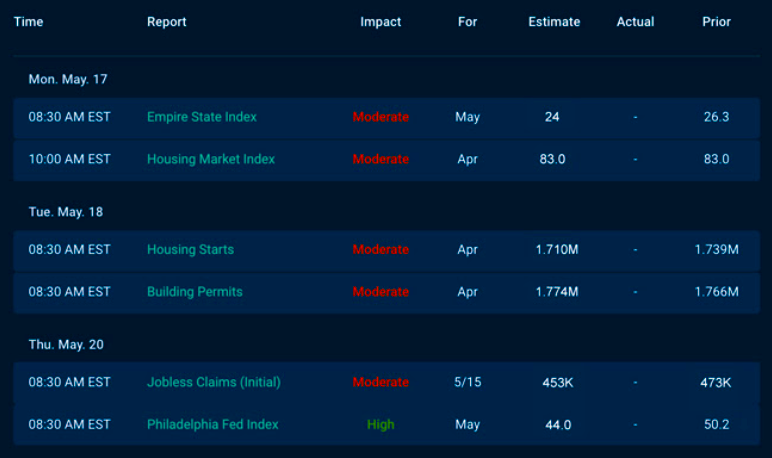The width and height of the screenshot is (772, 458).
Task: Click the Prior column header
Action: (x=716, y=22)
